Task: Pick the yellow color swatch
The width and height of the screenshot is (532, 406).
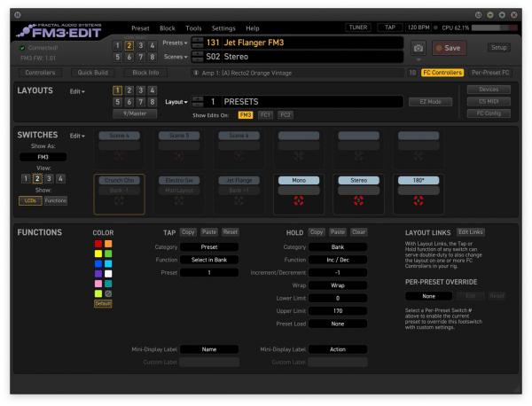Action: tap(98, 254)
